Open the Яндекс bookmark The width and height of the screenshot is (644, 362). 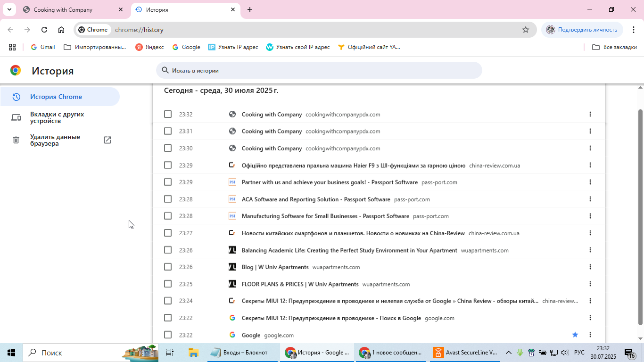(150, 47)
